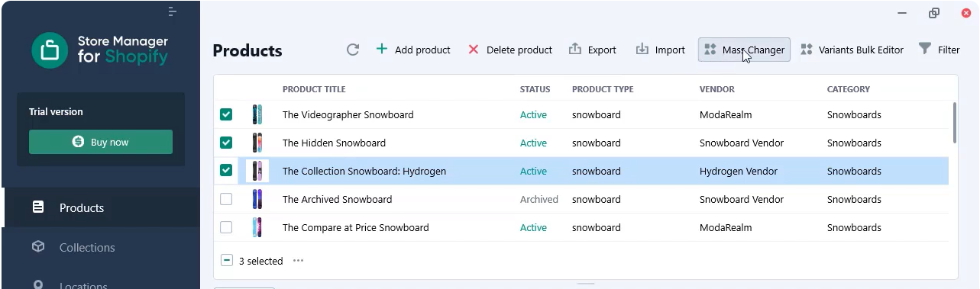980x289 pixels.
Task: Select The Hidden Snowboard title
Action: pos(334,143)
